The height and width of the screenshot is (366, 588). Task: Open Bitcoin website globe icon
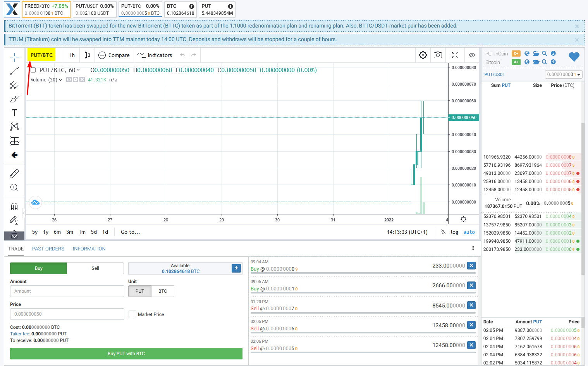[527, 62]
